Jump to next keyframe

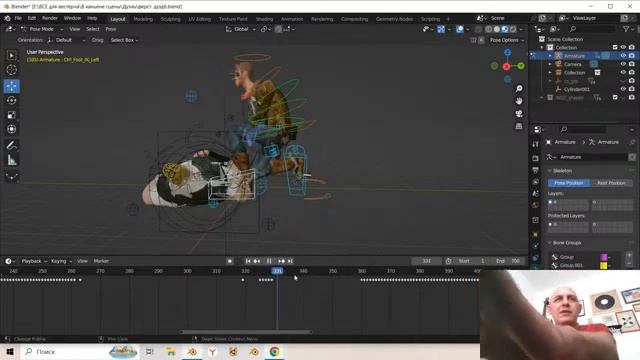click(x=281, y=261)
